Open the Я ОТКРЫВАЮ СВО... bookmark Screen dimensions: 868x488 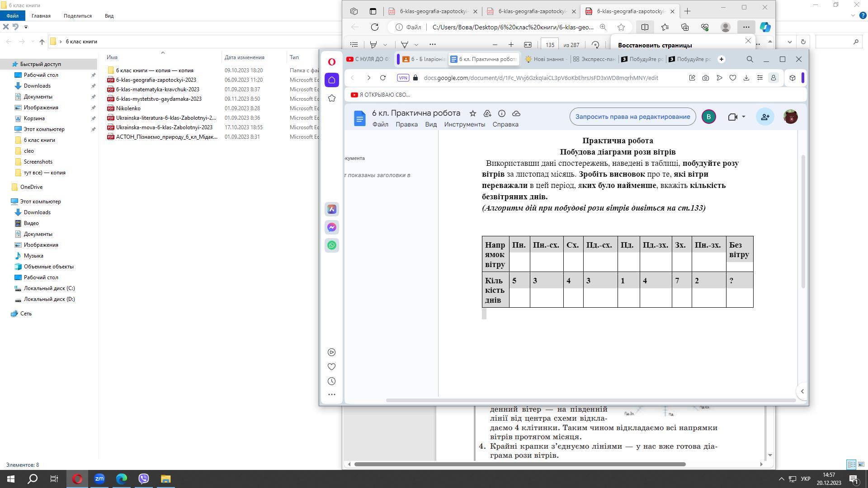point(380,95)
